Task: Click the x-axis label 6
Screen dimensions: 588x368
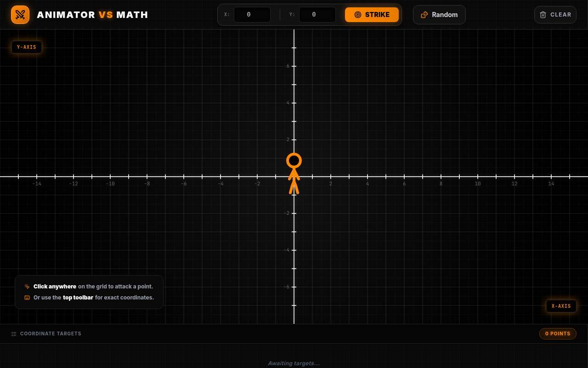Action: (404, 184)
